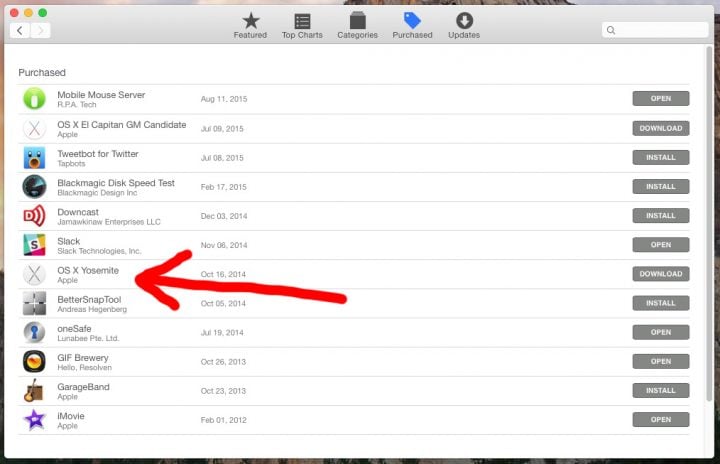Click the 'Downcast' title text

point(78,212)
